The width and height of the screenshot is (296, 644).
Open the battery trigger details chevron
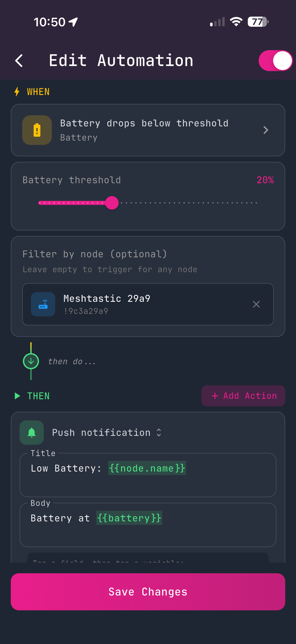266,130
